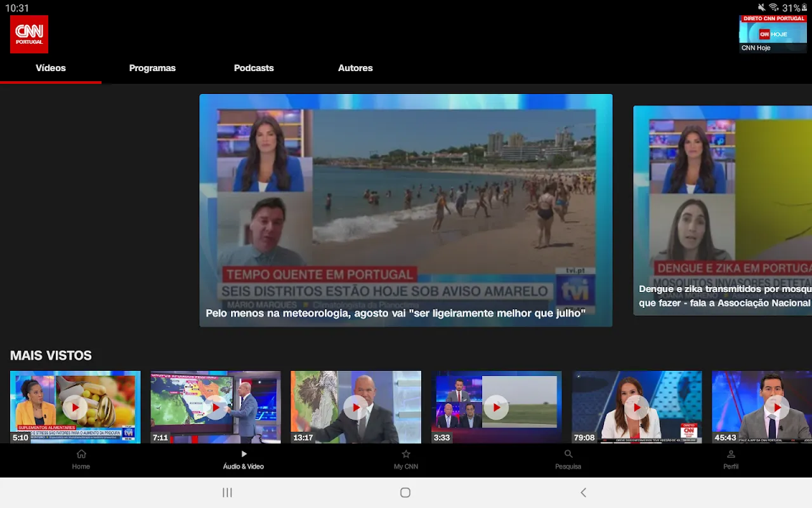This screenshot has width=812, height=508.
Task: Tap the 10:31 clock
Action: click(17, 8)
